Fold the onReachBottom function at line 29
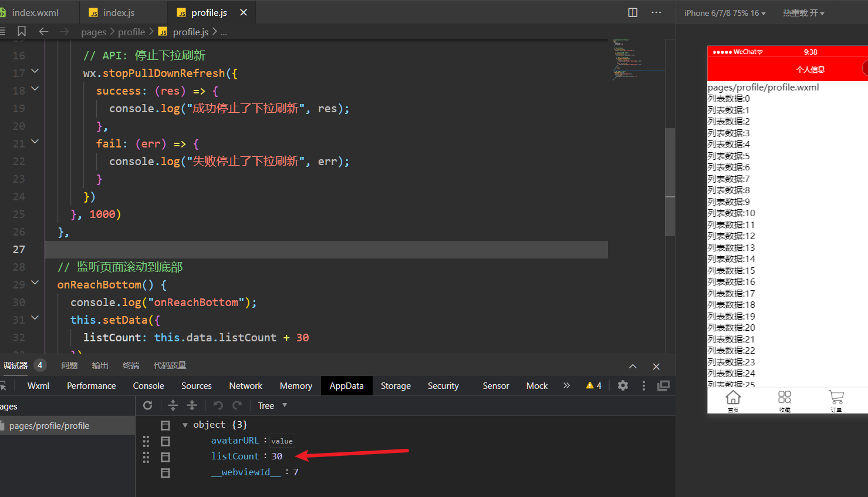868x497 pixels. (x=35, y=283)
